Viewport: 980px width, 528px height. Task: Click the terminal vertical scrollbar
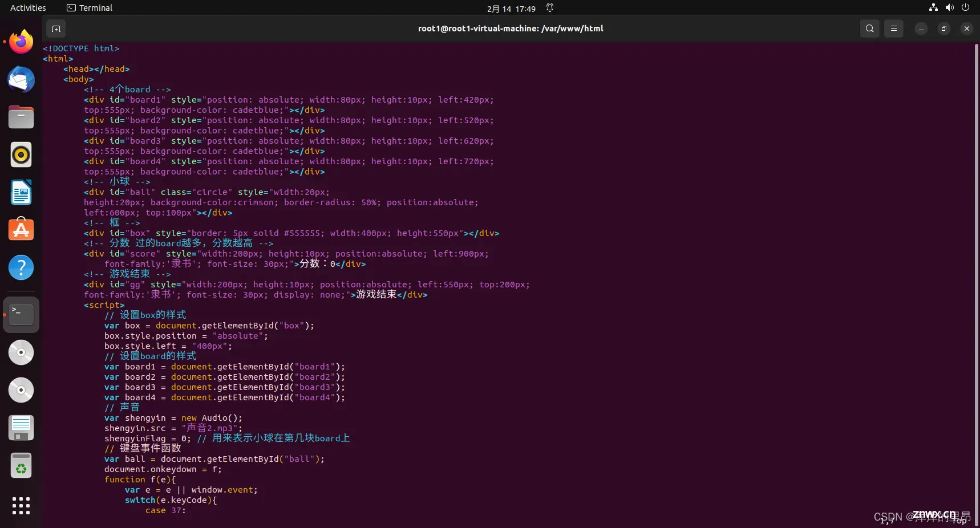pos(976,285)
